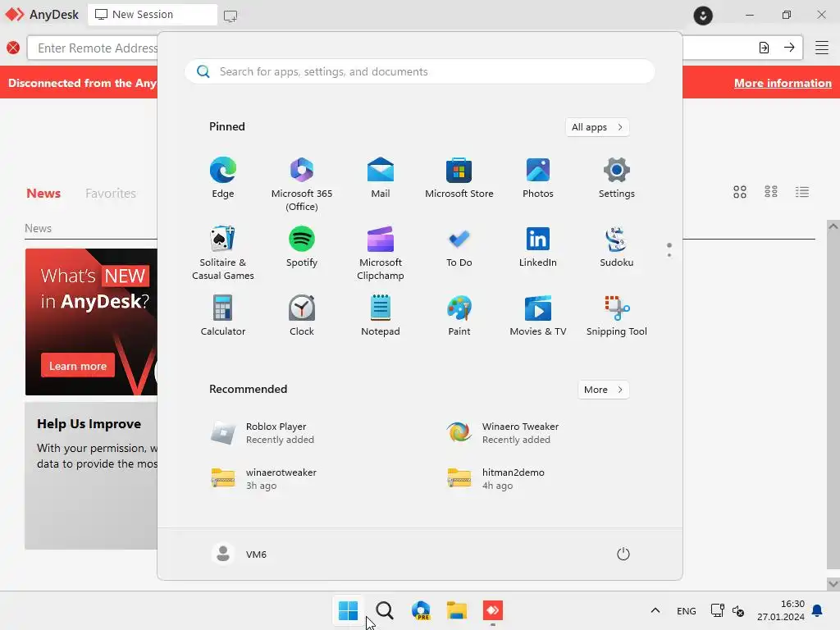Click the Start menu search box

(419, 72)
